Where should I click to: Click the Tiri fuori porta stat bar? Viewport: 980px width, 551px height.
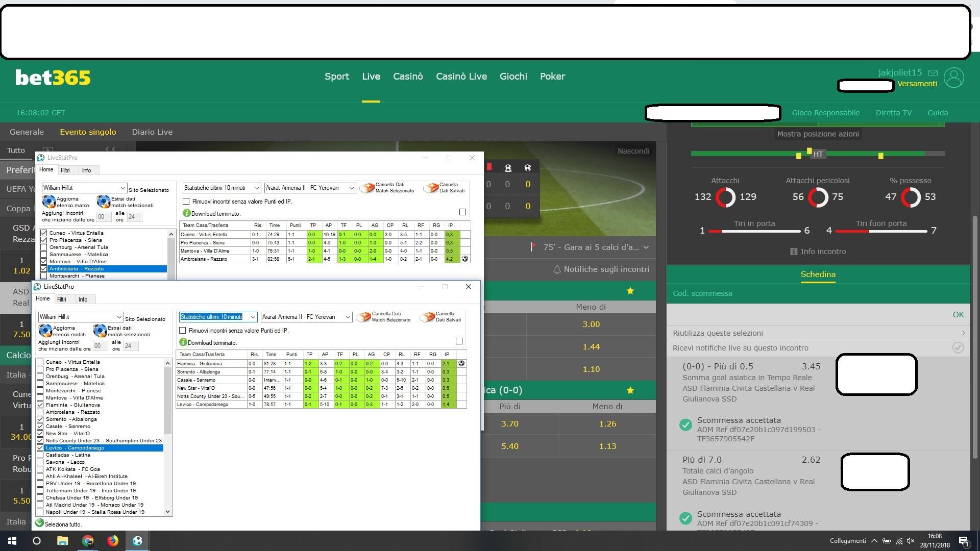[x=881, y=231]
